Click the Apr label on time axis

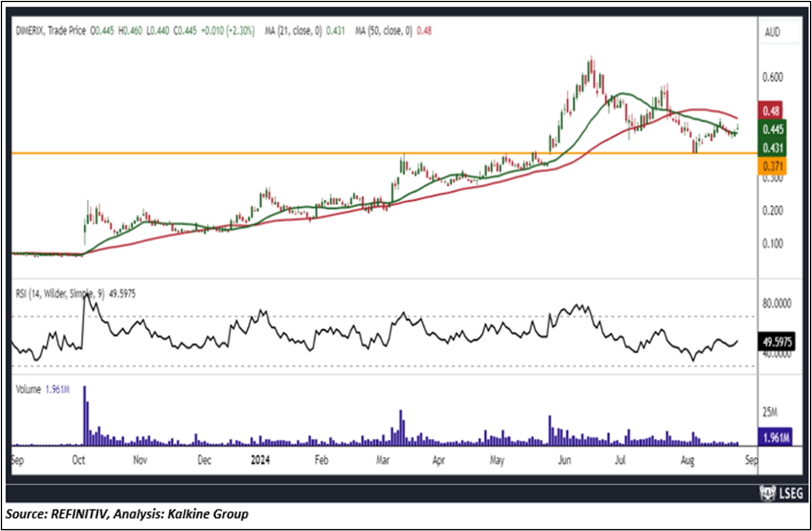(x=439, y=460)
